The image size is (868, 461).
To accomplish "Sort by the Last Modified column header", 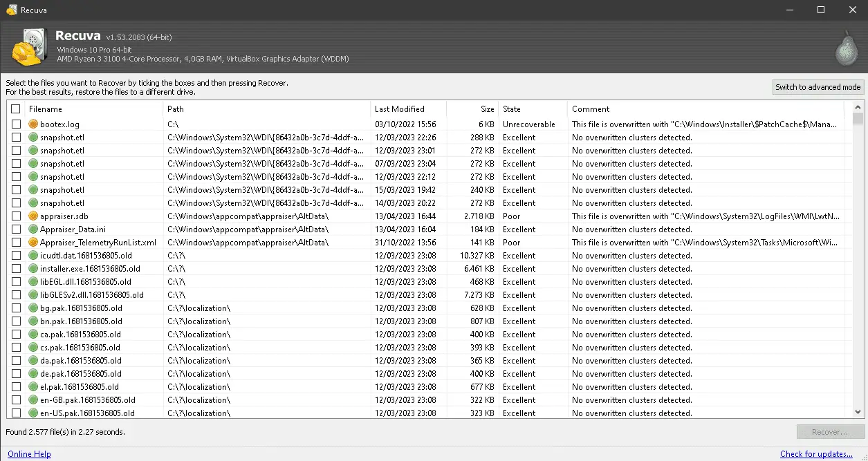I will (x=409, y=109).
